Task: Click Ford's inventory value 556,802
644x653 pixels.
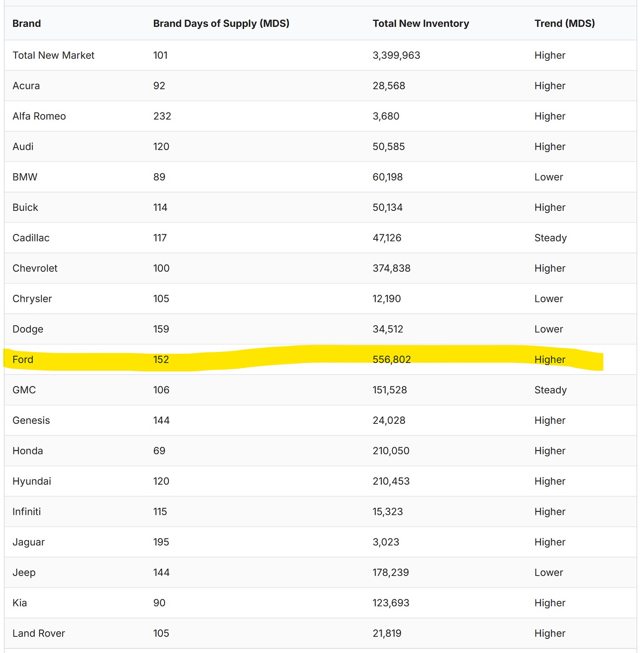Action: click(391, 360)
